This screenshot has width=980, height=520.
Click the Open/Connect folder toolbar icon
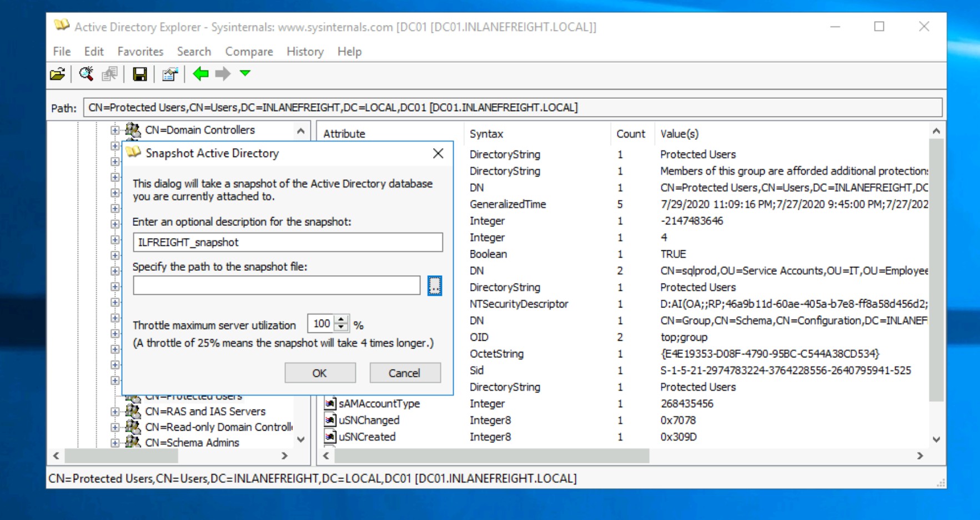[58, 74]
